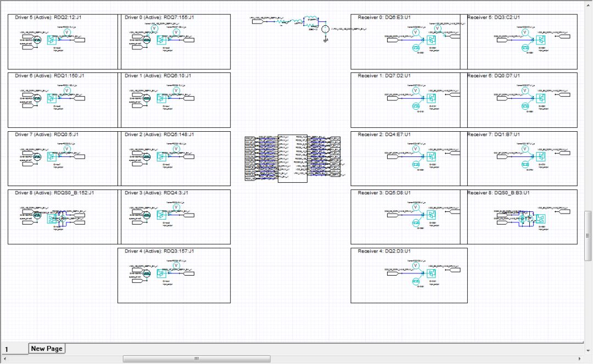Select the 'Driver 8 (Active): RDQS0_B:152:J1' label
The width and height of the screenshot is (593, 364).
(x=54, y=192)
